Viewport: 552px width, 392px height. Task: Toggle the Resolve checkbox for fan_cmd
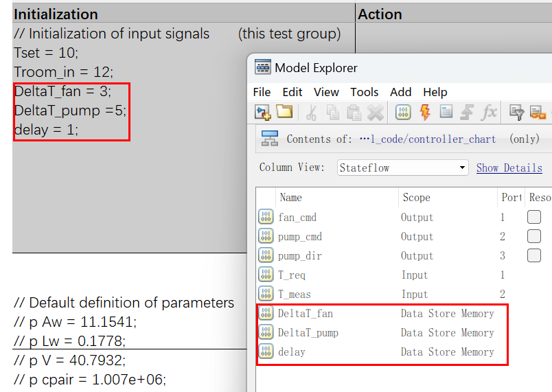533,217
